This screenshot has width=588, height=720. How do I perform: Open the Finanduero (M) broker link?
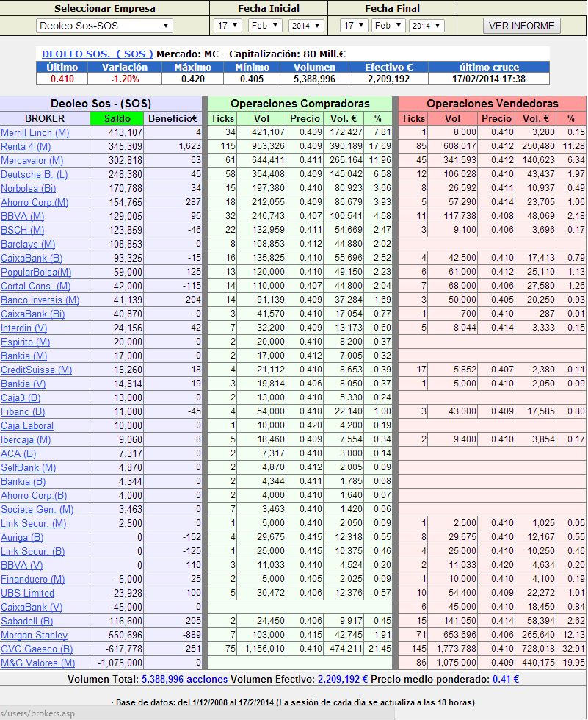(32, 580)
